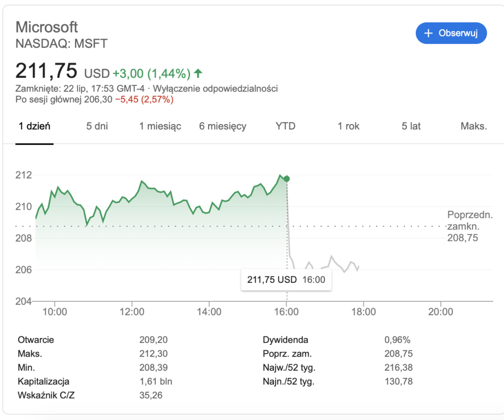Click the 12:00 time axis label
The image size is (504, 420).
coord(132,312)
